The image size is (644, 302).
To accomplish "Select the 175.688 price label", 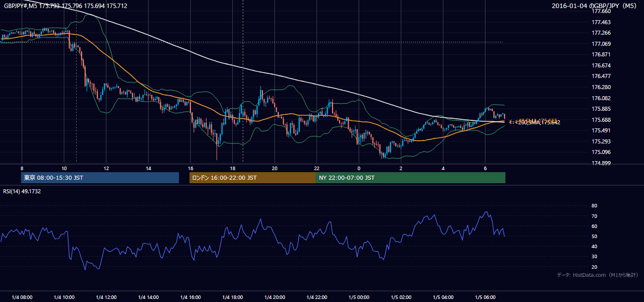I will 601,120.
